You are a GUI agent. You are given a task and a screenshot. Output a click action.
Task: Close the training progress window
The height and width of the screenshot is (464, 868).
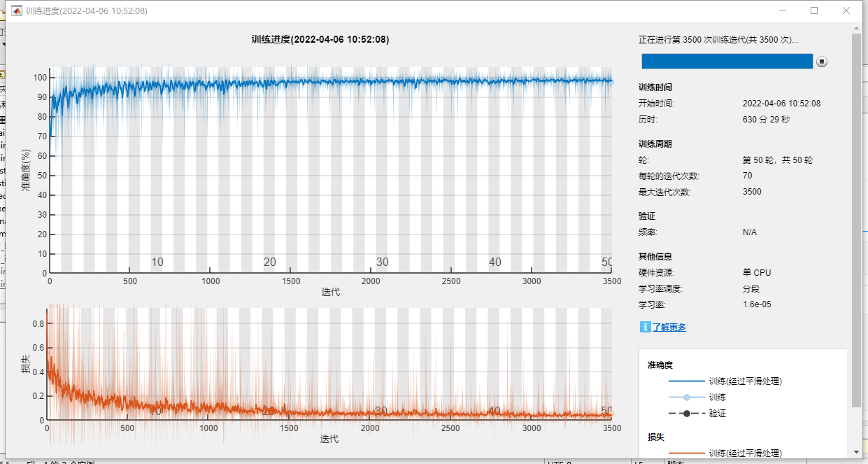point(846,10)
